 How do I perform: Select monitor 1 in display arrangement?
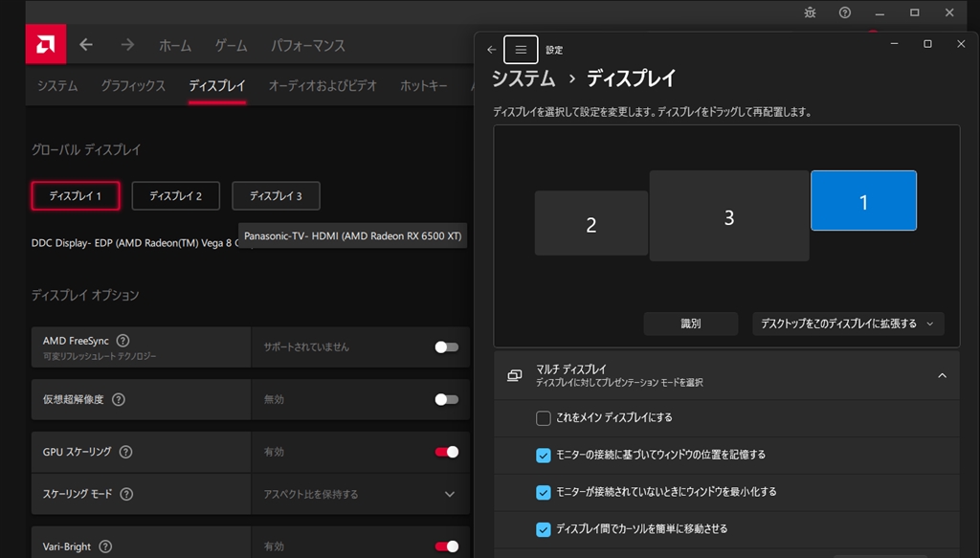point(864,201)
